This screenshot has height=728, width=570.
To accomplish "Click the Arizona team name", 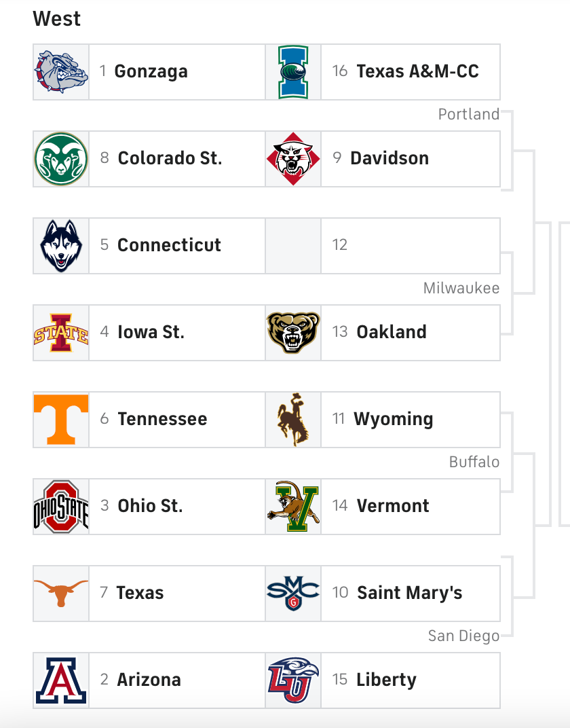I will point(149,680).
